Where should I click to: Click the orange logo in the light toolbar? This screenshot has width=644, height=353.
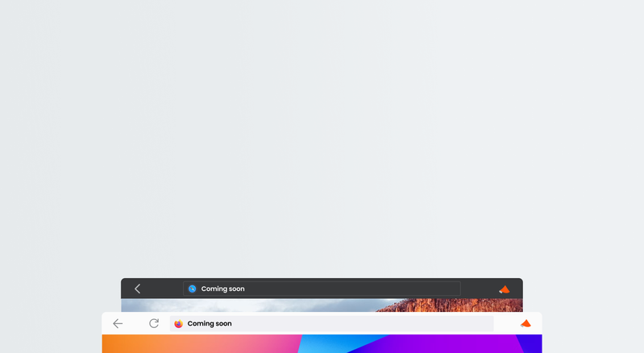[x=526, y=323]
